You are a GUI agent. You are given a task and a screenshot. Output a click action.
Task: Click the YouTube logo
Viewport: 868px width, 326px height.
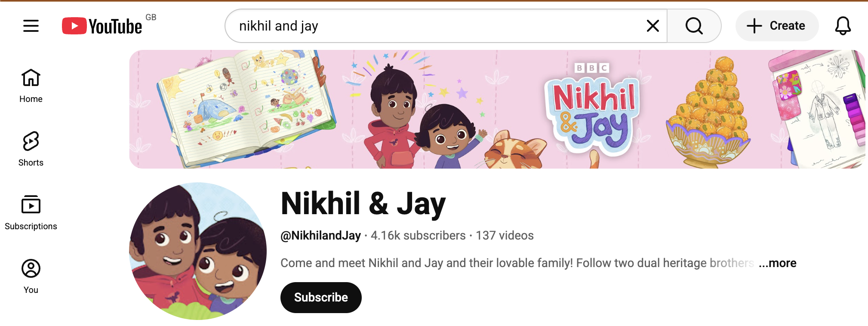[x=102, y=26]
